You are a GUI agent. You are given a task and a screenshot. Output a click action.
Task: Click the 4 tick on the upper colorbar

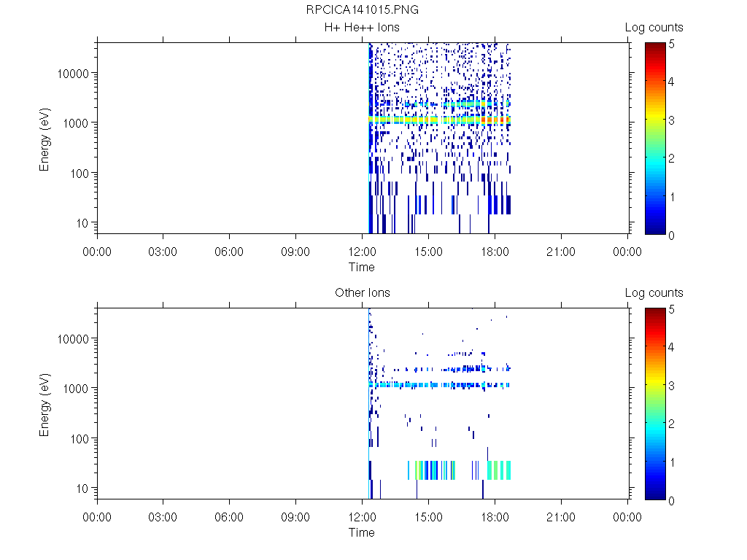point(671,82)
